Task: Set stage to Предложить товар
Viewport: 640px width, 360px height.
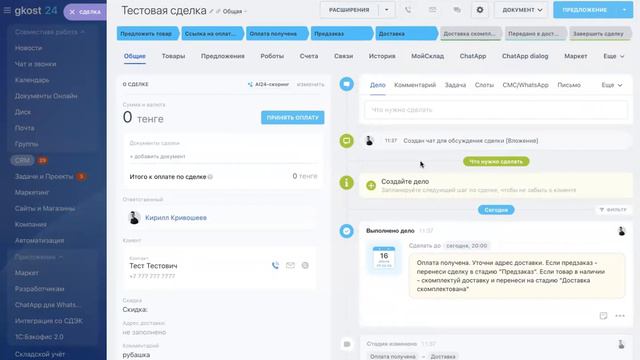Action: pyautogui.click(x=148, y=33)
